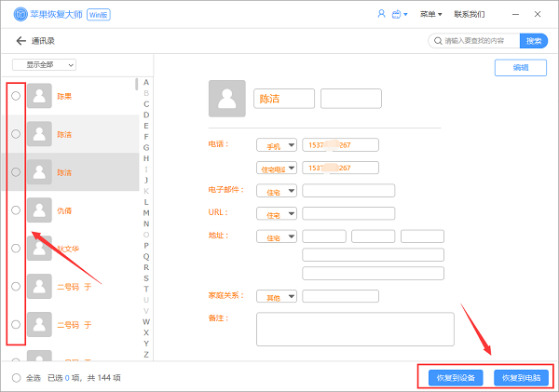This screenshot has width=559, height=392.
Task: Click 陈果's avatar in contact list
Action: point(39,96)
